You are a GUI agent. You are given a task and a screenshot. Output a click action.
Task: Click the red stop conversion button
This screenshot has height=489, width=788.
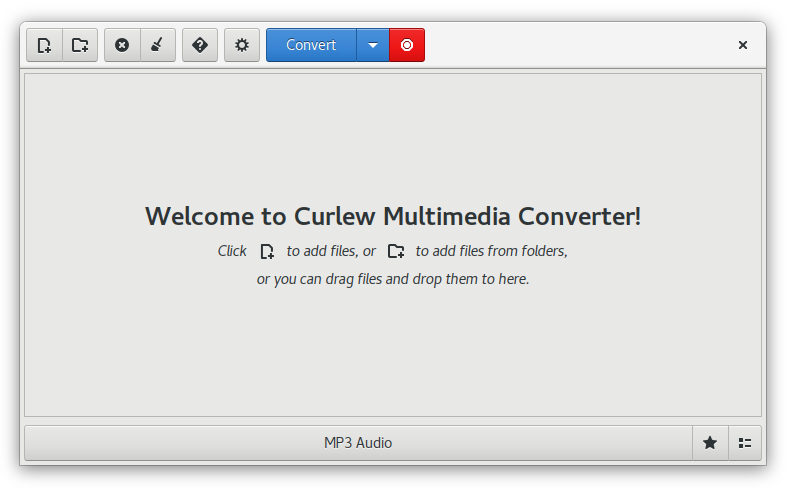pyautogui.click(x=407, y=45)
